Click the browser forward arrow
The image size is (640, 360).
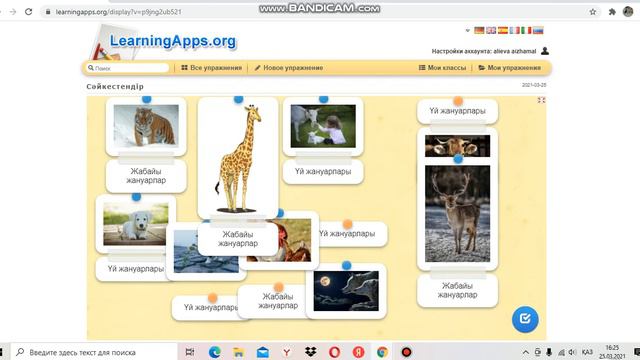point(13,12)
